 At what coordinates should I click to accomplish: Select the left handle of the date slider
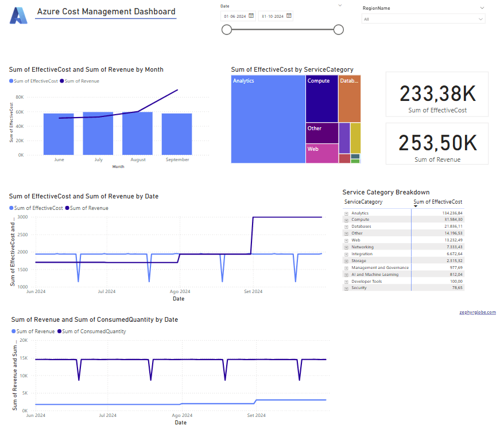[x=227, y=30]
